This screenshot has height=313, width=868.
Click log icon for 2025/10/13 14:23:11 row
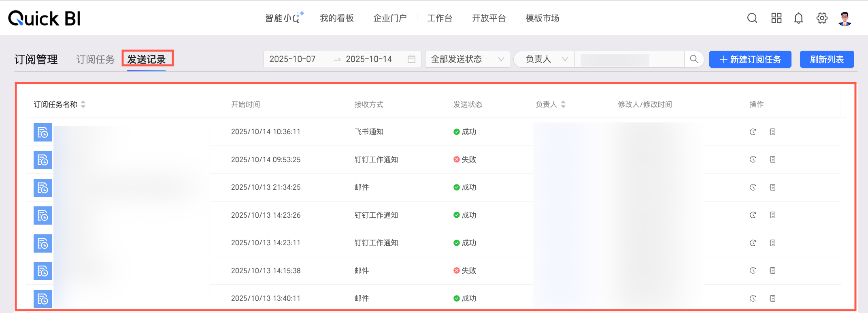pyautogui.click(x=772, y=243)
